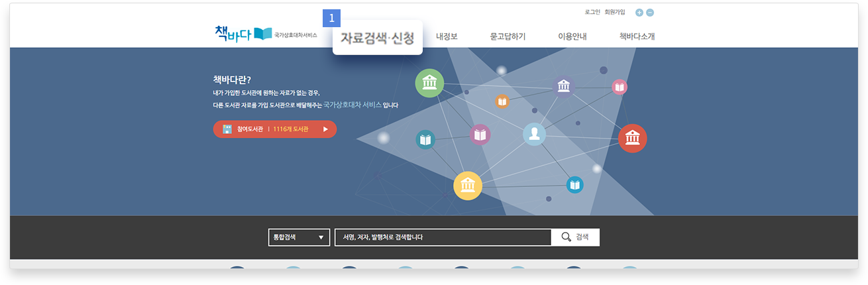Go to the 묻고답하기 menu
Image resolution: width=868 pixels, height=285 pixels.
[x=508, y=36]
